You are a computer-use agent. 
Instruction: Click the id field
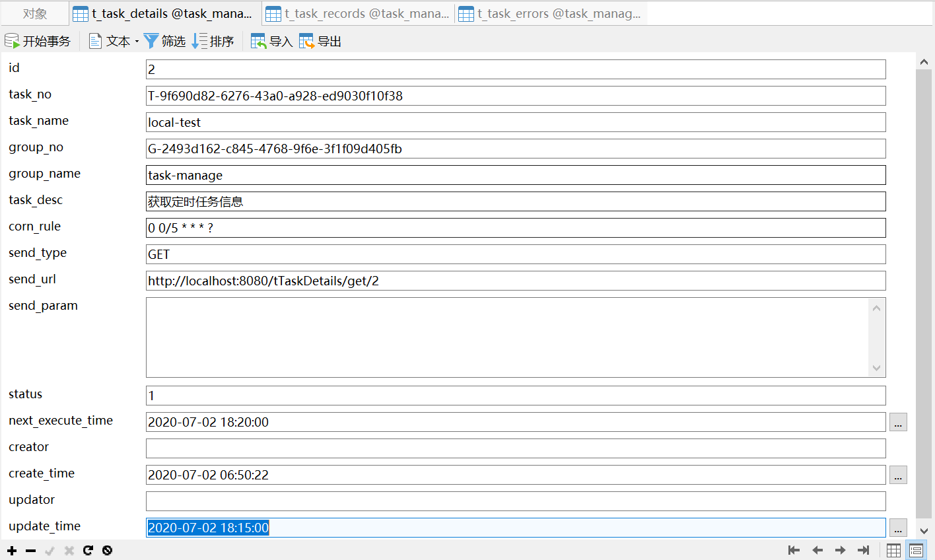click(516, 69)
